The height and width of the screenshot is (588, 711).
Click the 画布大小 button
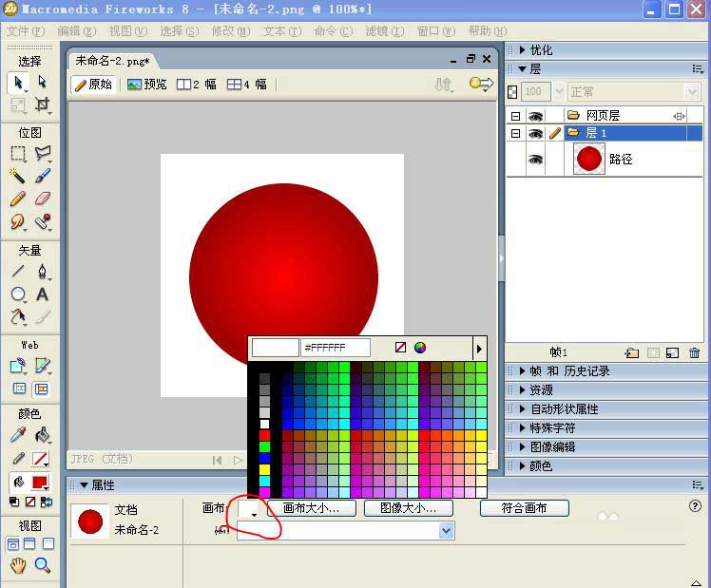point(311,508)
